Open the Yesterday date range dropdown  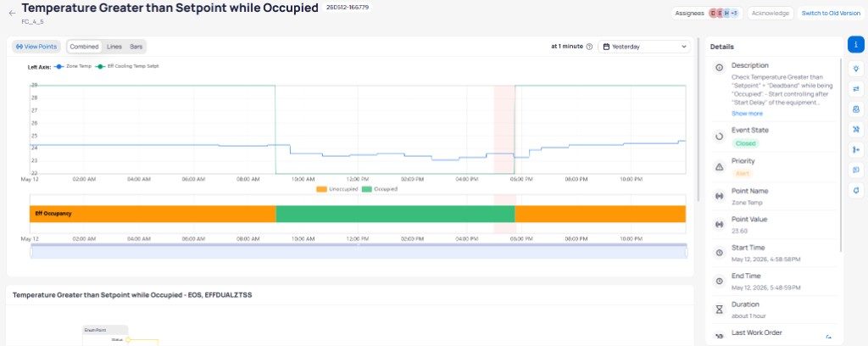coord(644,47)
